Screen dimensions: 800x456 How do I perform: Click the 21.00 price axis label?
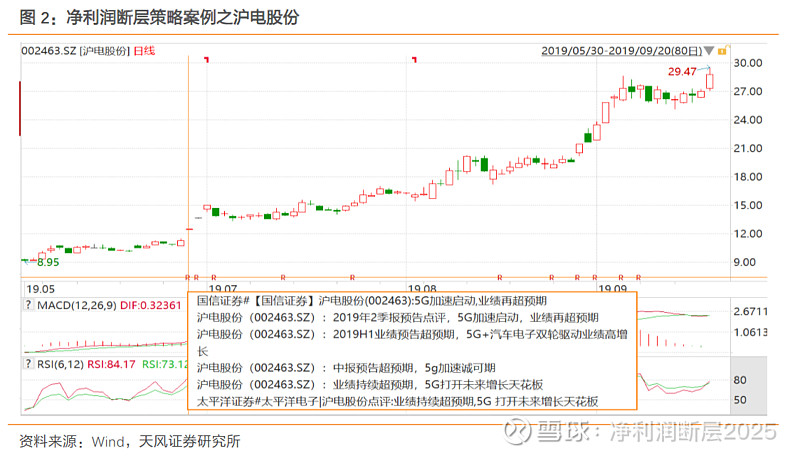[748, 148]
